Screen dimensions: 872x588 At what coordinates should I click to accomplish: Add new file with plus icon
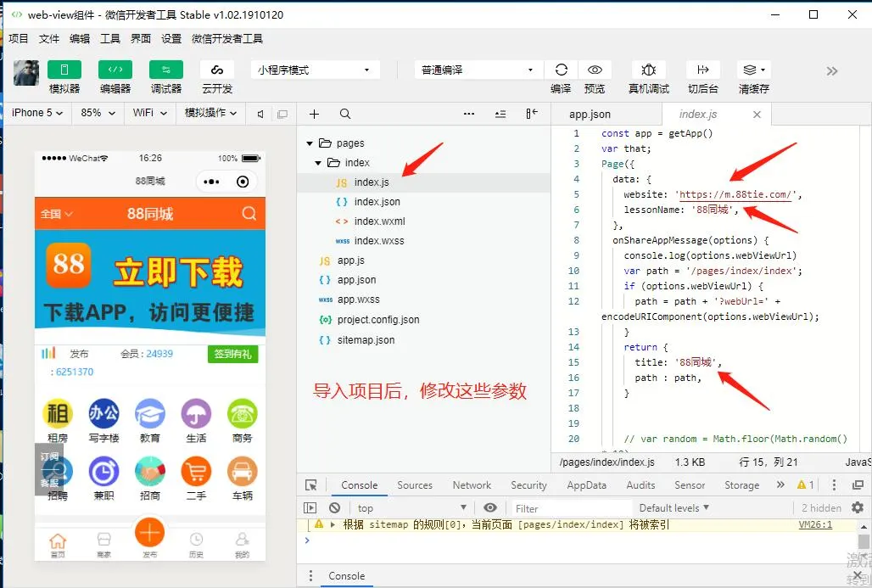pos(314,114)
